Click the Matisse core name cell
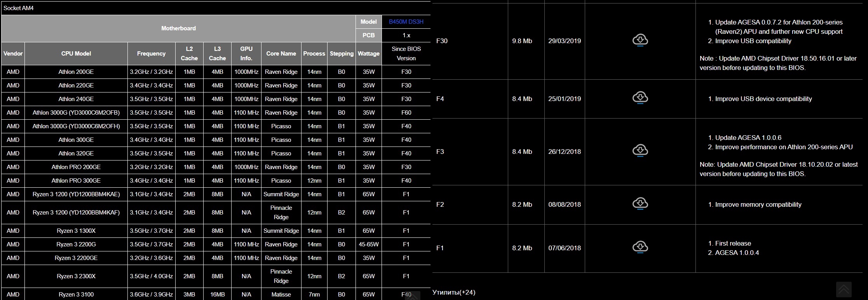This screenshot has height=300, width=868. 281,294
